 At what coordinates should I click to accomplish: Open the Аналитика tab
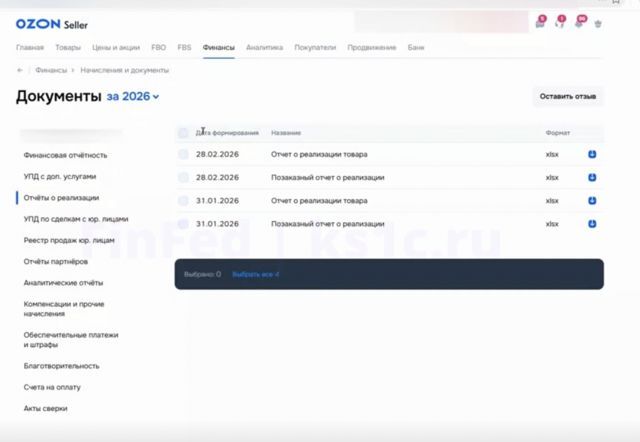pyautogui.click(x=264, y=47)
